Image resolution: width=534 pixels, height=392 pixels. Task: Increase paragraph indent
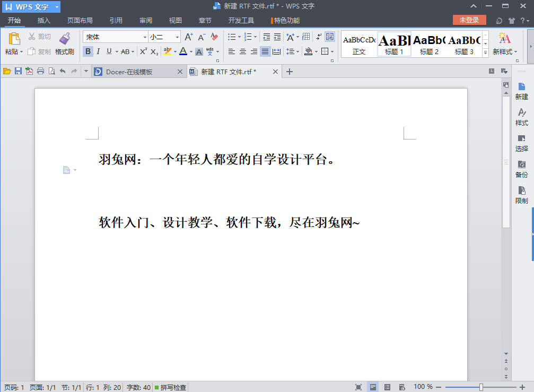tap(277, 37)
